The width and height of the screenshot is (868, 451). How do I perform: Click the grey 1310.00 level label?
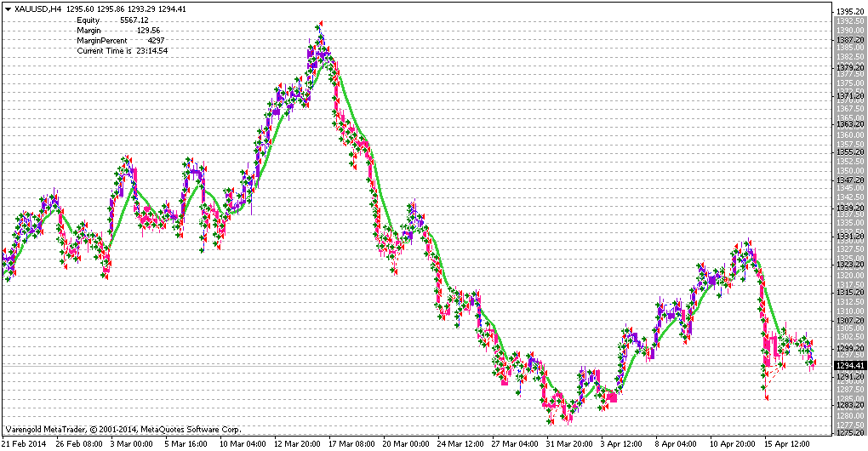click(850, 311)
